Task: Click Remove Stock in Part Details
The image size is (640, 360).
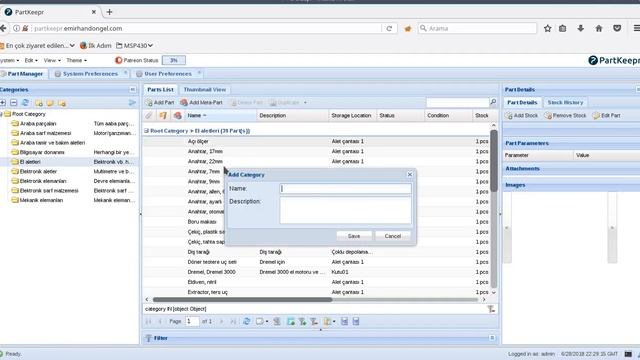Action: 565,116
